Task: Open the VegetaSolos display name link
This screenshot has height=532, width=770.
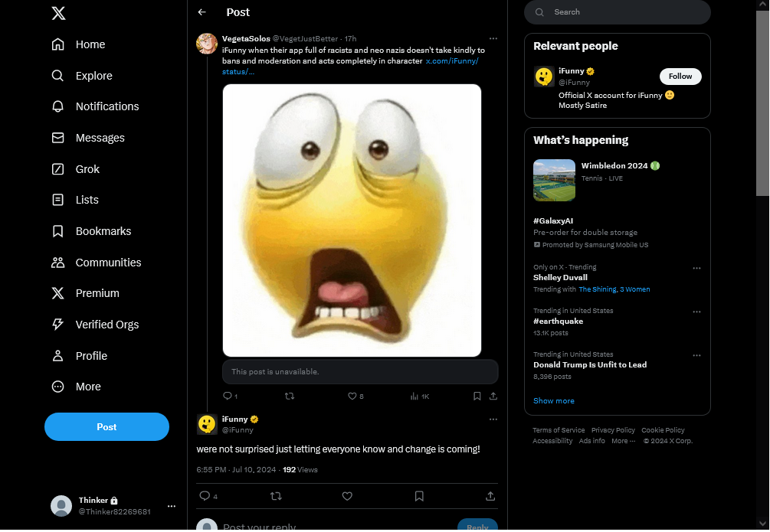Action: [x=246, y=39]
